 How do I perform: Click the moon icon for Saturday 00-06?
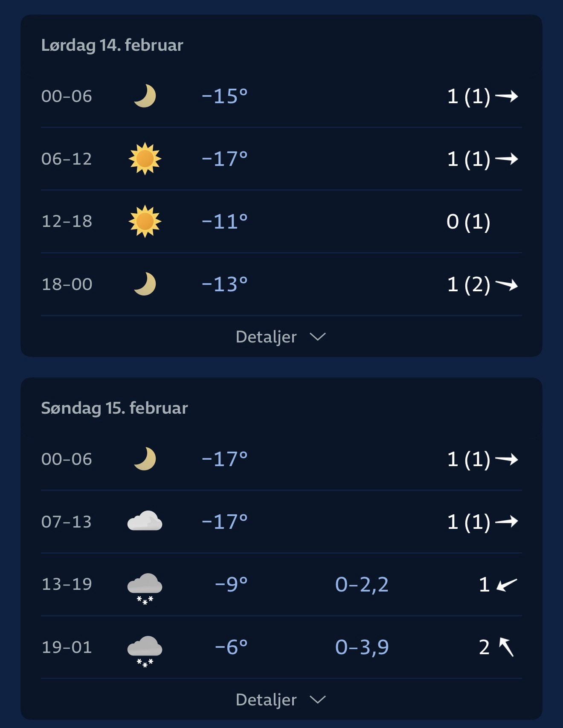pyautogui.click(x=145, y=96)
